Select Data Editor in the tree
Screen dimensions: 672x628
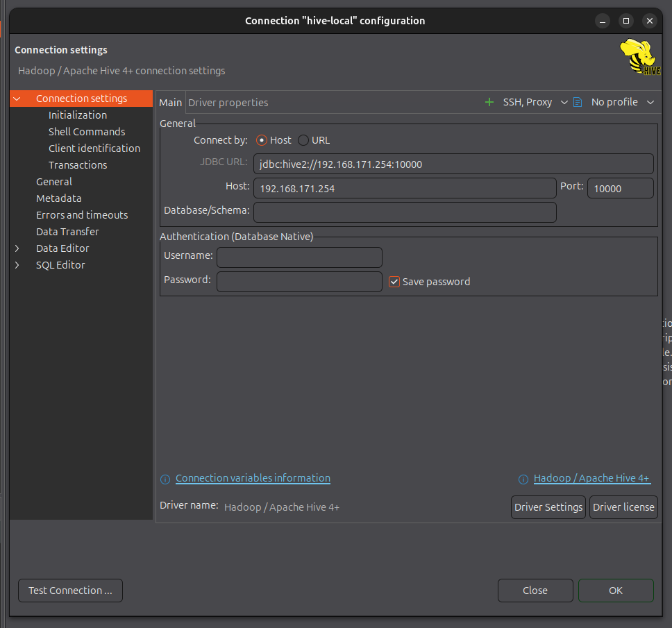tap(62, 248)
